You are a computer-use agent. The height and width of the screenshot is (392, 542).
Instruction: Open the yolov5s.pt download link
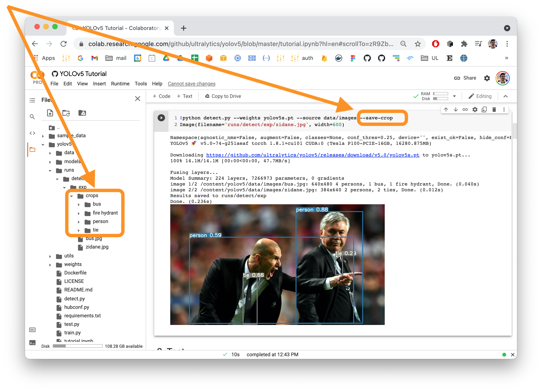pos(312,155)
